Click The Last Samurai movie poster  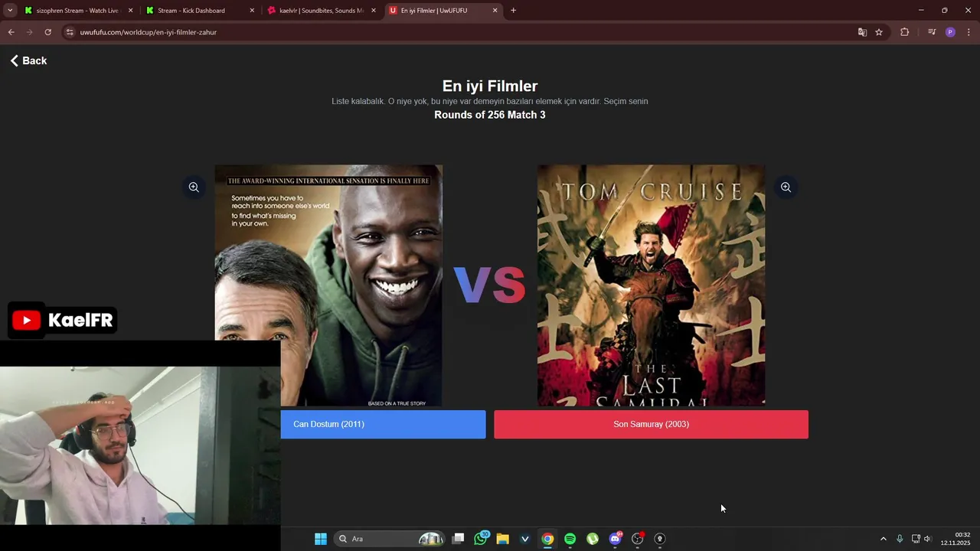click(x=651, y=285)
